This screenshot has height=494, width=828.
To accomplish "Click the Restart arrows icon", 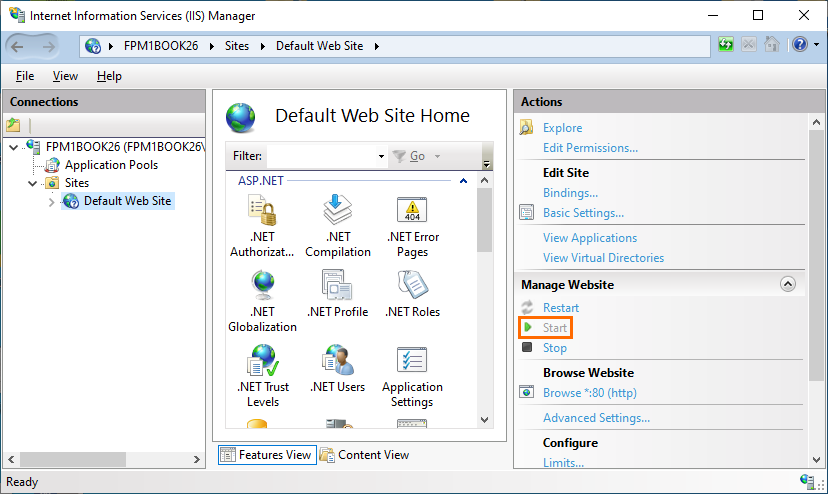I will point(527,307).
